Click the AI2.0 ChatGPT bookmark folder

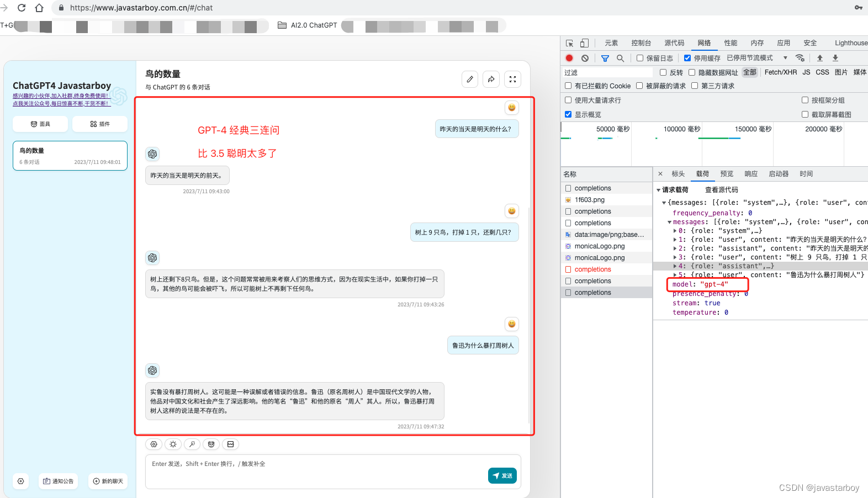(308, 25)
